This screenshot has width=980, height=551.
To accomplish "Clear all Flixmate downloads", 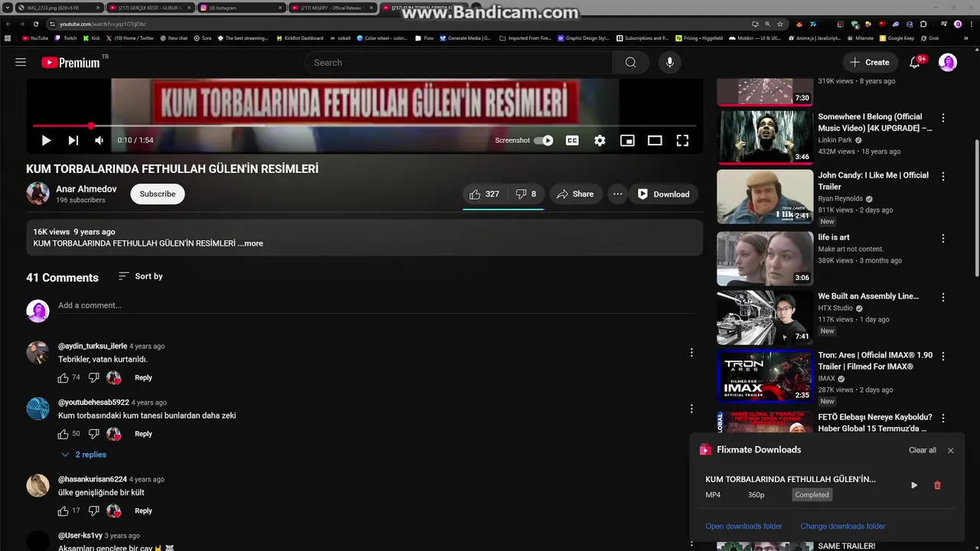I will click(x=922, y=450).
